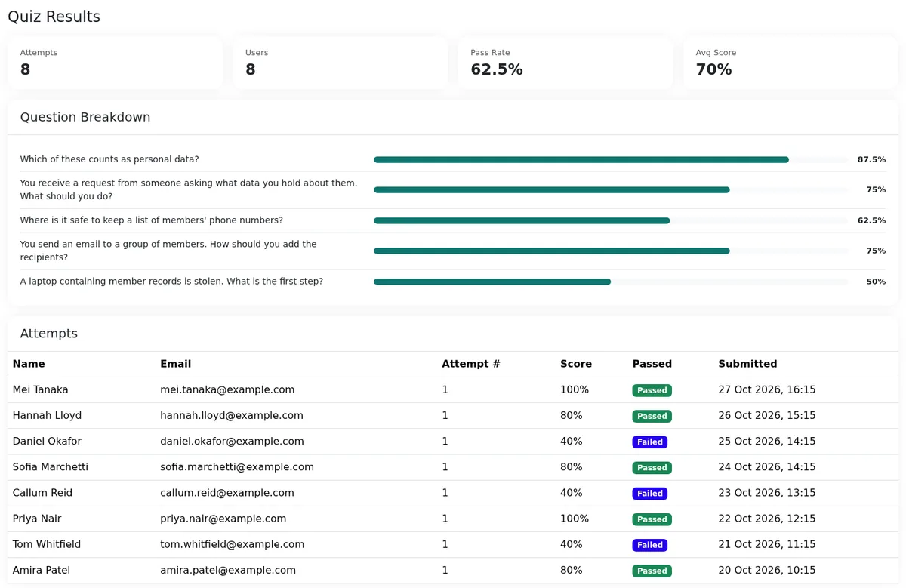This screenshot has height=588, width=906.
Task: Click the progress bar for the phone numbers question
Action: (x=611, y=221)
